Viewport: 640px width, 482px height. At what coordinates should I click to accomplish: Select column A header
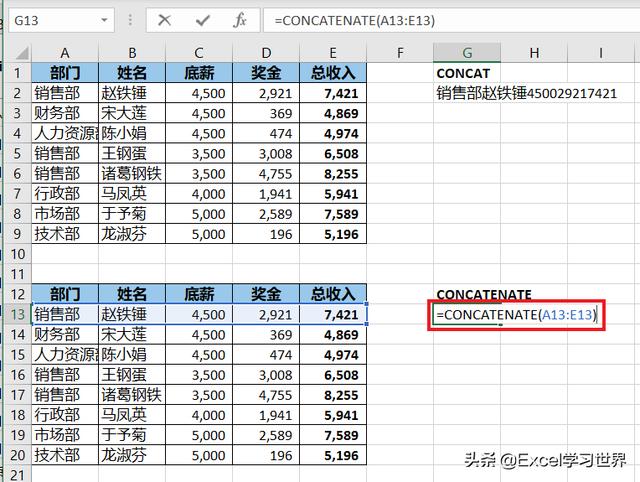pyautogui.click(x=64, y=53)
